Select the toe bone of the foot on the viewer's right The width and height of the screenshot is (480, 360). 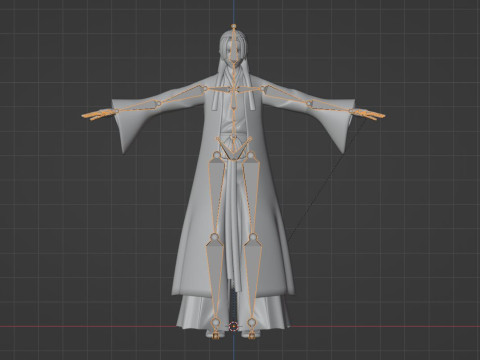(252, 335)
